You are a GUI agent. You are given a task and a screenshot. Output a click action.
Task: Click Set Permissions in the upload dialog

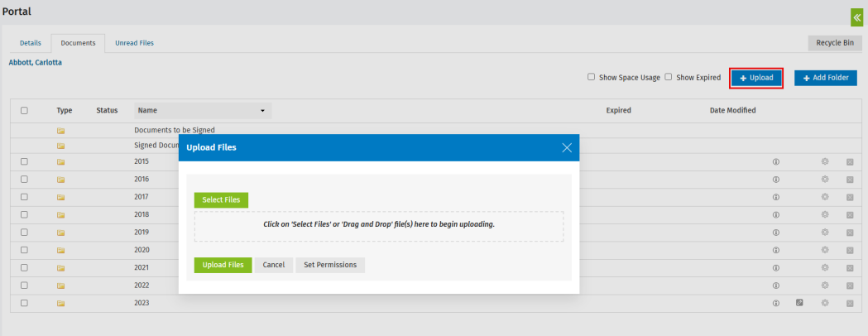(x=330, y=265)
